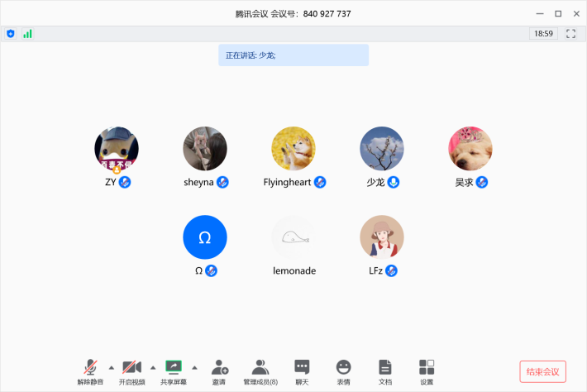Viewport: 587px width, 392px height.
Task: Open the 表情 emoji reactions
Action: [x=343, y=370]
